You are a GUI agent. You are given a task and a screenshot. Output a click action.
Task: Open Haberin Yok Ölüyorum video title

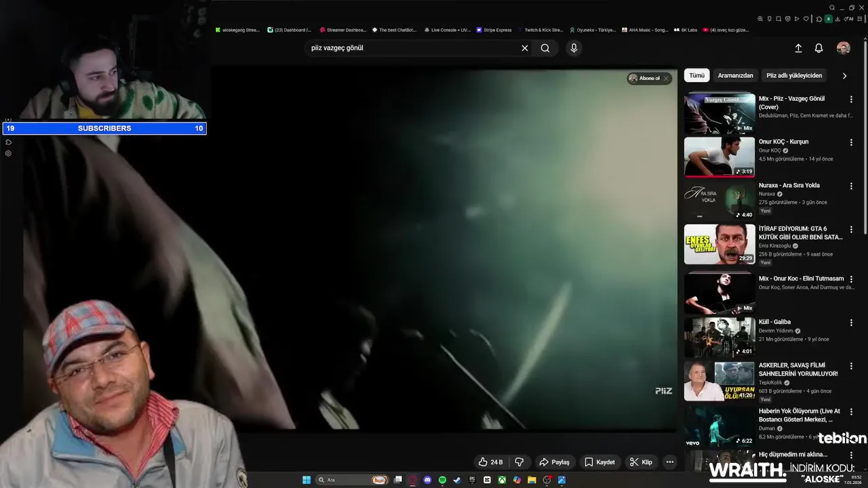(799, 415)
